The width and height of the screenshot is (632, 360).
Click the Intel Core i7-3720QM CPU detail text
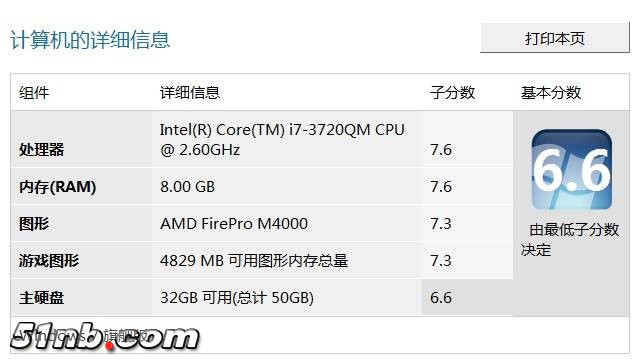[282, 139]
